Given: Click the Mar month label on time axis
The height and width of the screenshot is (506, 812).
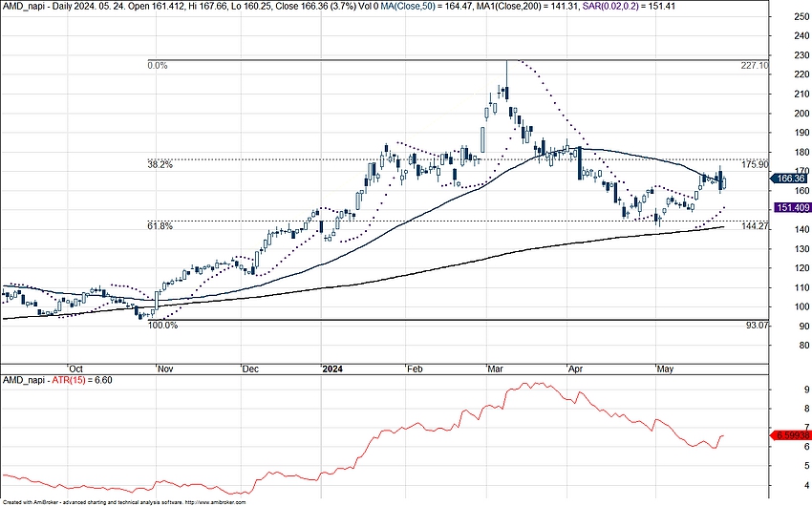Looking at the screenshot, I should pyautogui.click(x=496, y=369).
